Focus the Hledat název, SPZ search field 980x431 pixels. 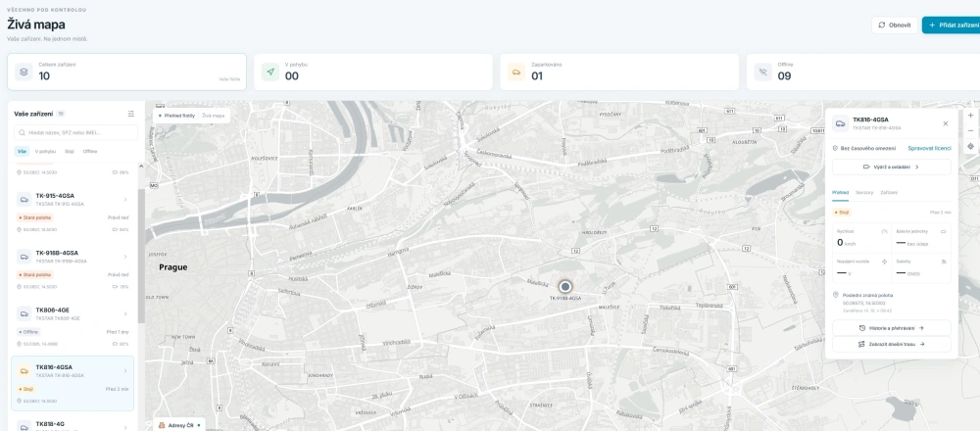coord(76,132)
